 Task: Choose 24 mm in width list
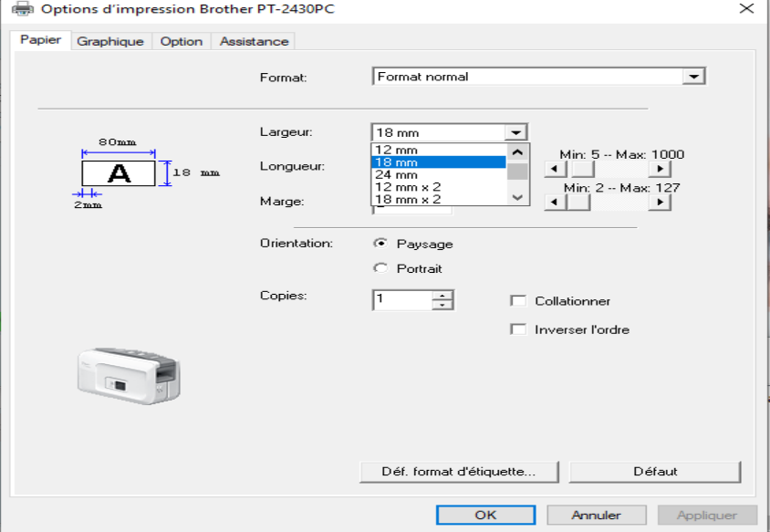(x=439, y=174)
